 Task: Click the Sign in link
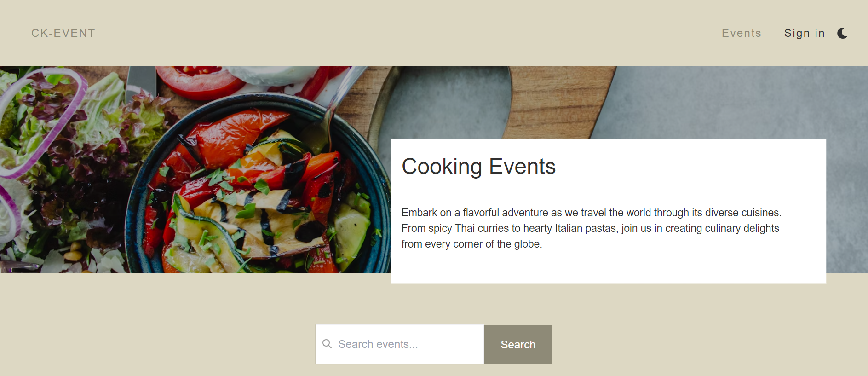[x=804, y=33]
